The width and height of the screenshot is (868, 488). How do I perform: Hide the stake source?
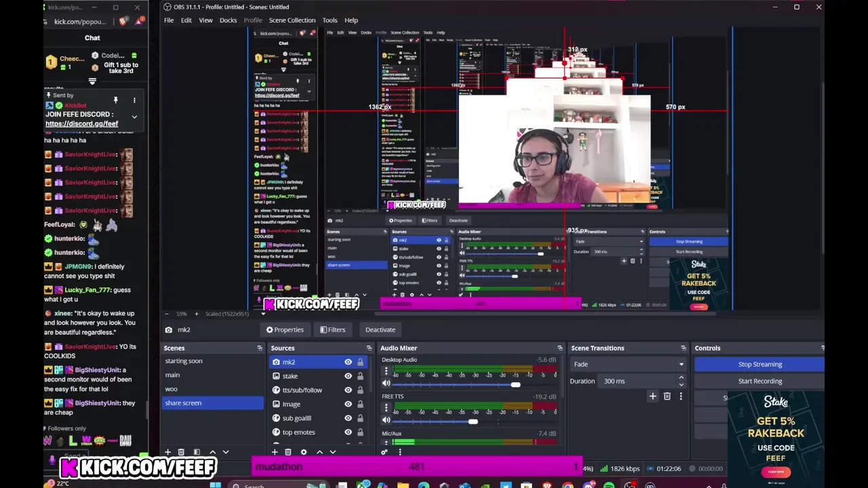348,376
